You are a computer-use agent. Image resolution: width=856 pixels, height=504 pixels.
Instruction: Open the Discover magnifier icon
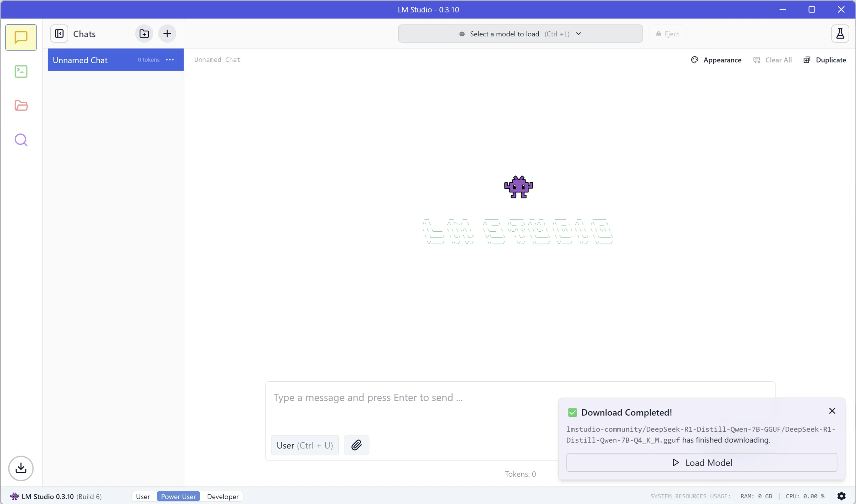(x=21, y=140)
